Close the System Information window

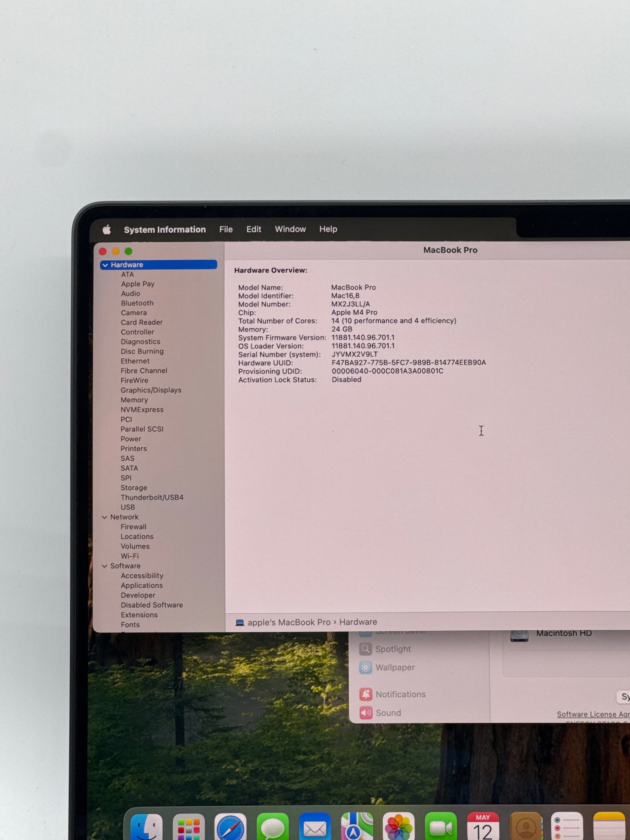[103, 252]
